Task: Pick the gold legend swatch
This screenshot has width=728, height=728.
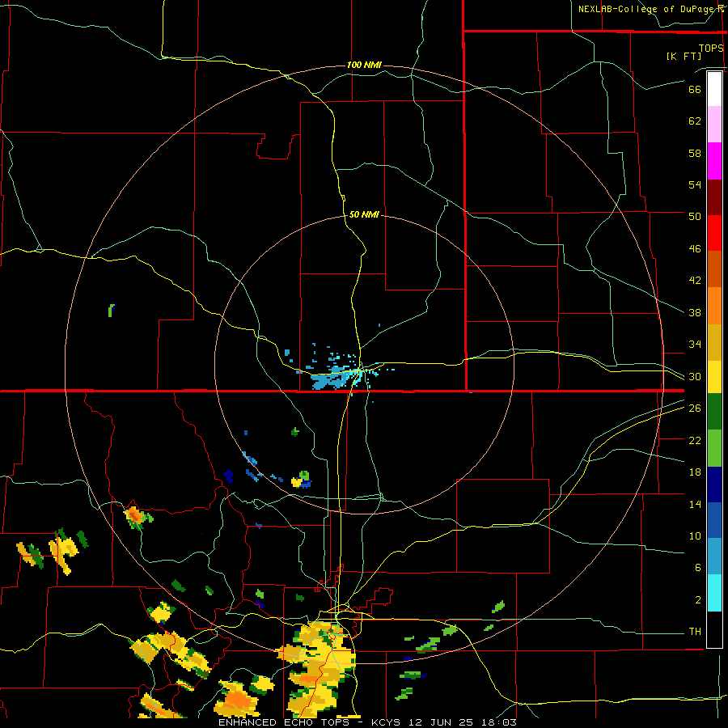Action: pyautogui.click(x=714, y=342)
